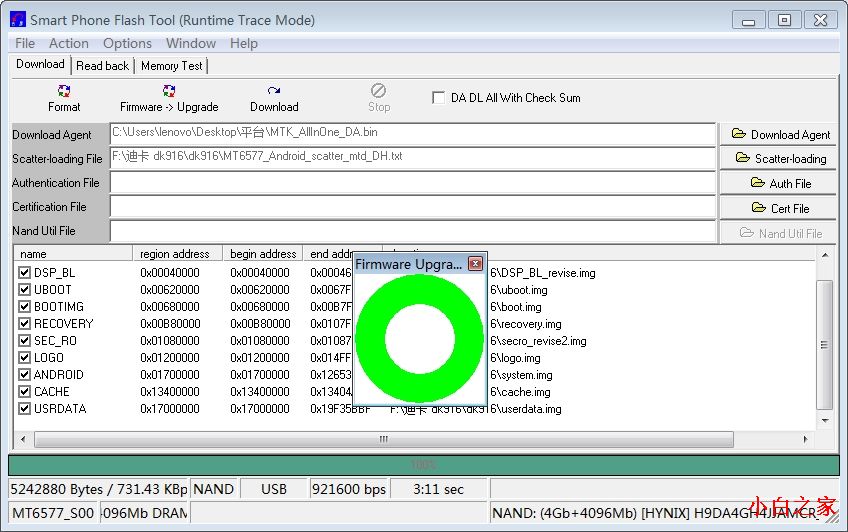The width and height of the screenshot is (848, 532).
Task: Uncheck the DSP_BL partition
Action: pos(24,272)
